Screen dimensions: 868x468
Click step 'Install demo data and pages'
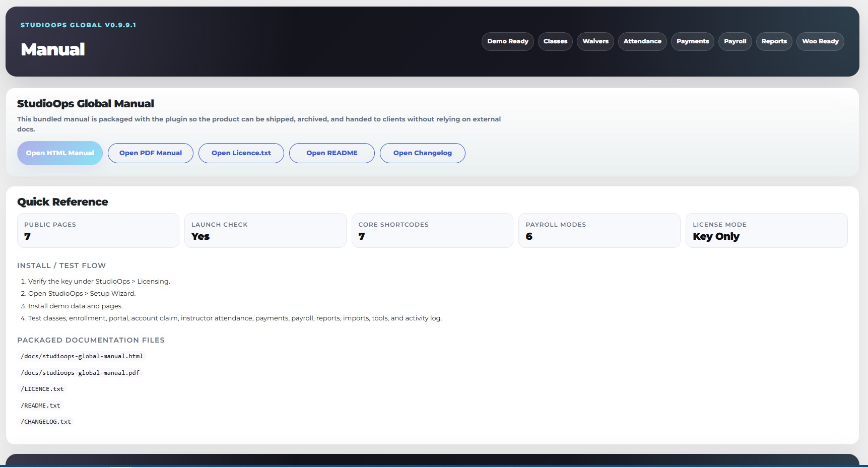click(76, 306)
